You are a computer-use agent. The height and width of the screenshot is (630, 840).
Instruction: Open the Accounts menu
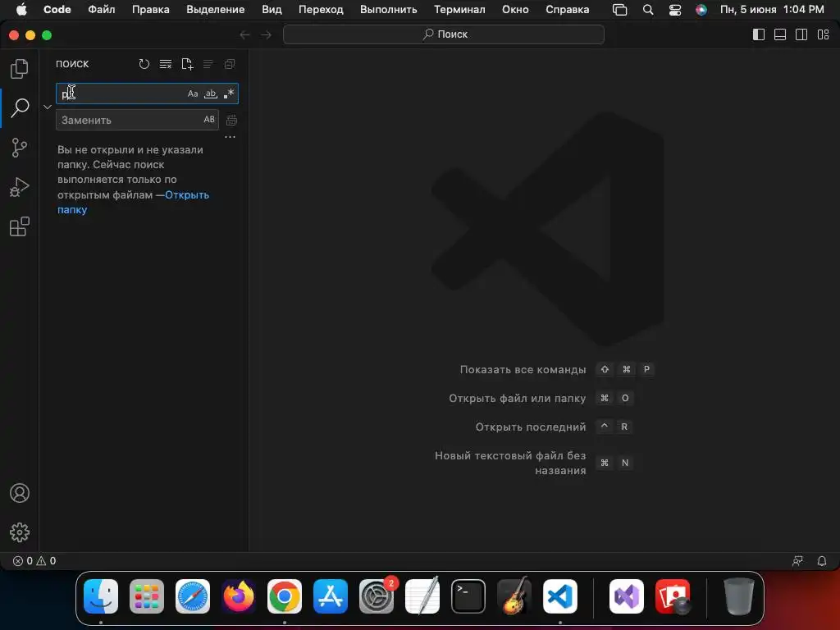(20, 493)
